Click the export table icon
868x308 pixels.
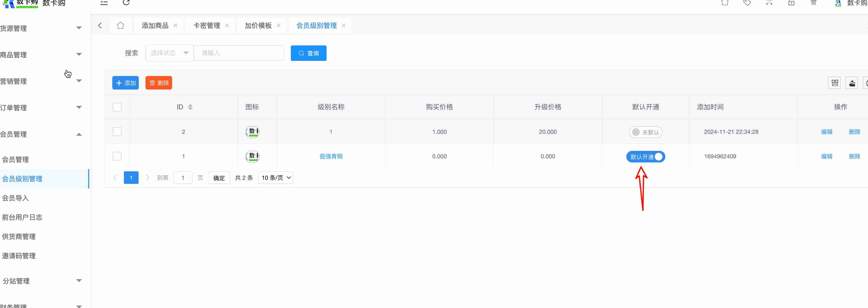pos(852,83)
